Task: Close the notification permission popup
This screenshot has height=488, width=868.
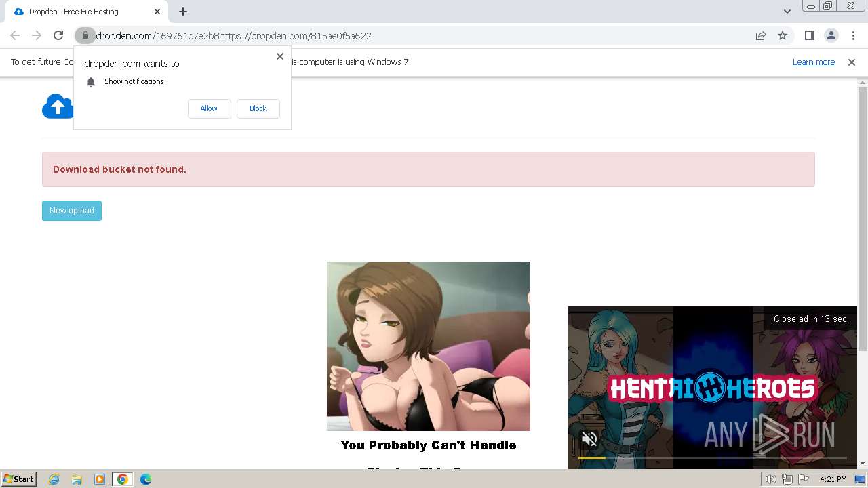Action: tap(280, 56)
